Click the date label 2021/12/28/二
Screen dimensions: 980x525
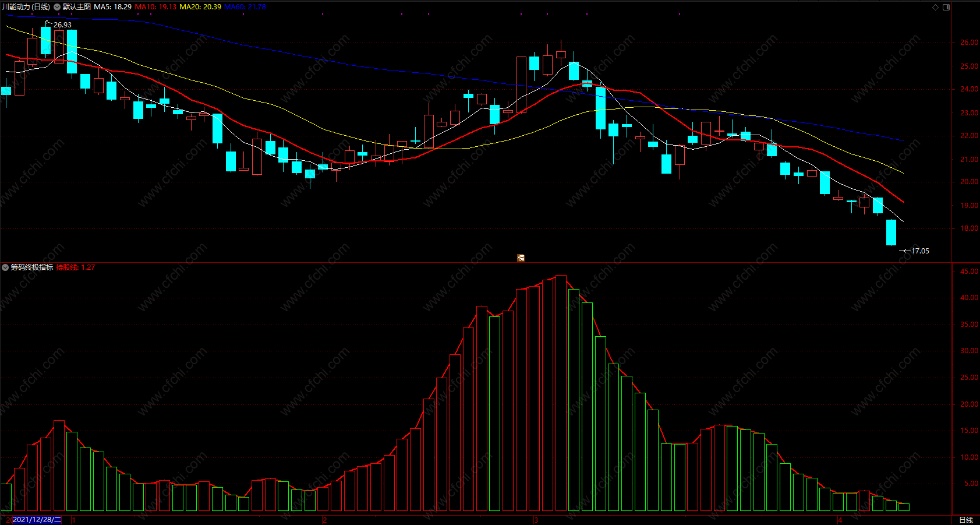[37, 520]
